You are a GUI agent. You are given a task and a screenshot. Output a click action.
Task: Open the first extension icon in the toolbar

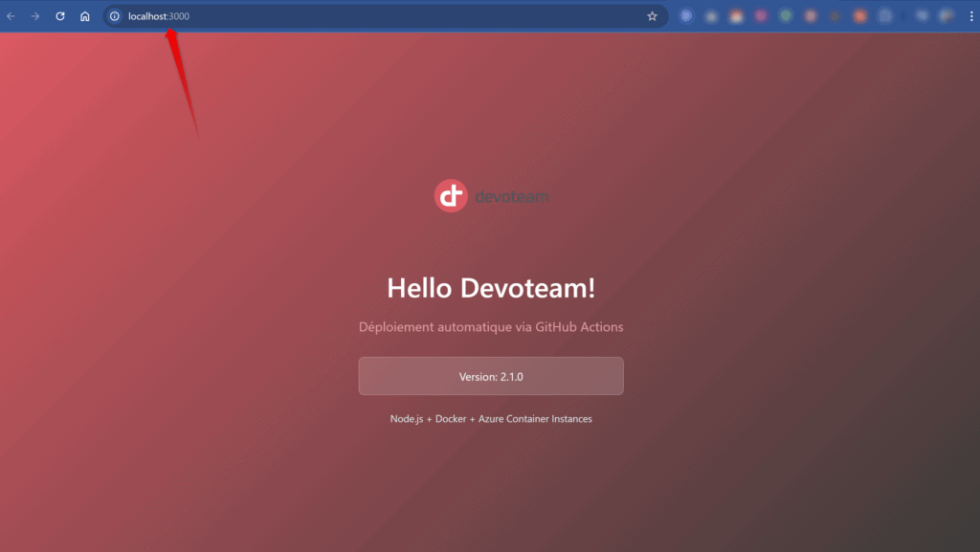pos(685,15)
